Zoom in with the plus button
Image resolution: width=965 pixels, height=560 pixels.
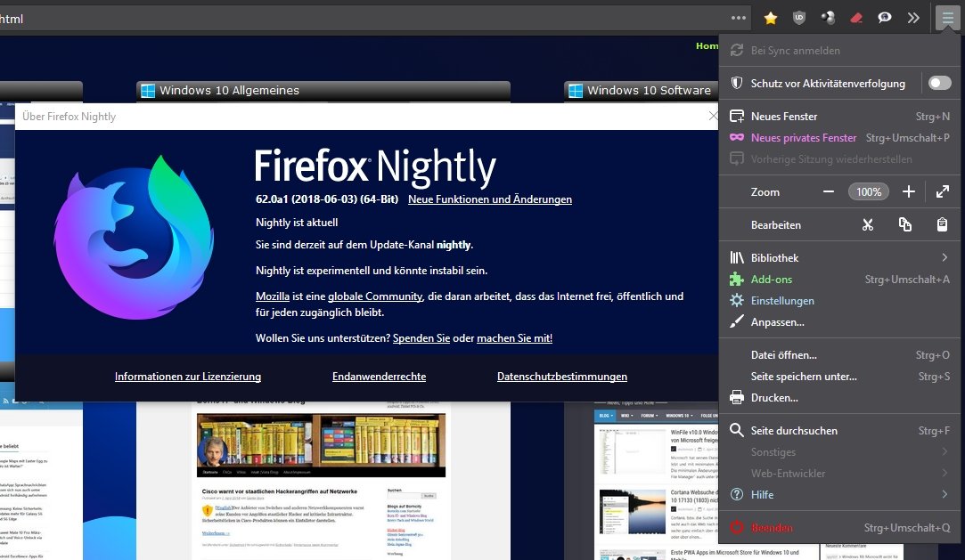click(908, 191)
